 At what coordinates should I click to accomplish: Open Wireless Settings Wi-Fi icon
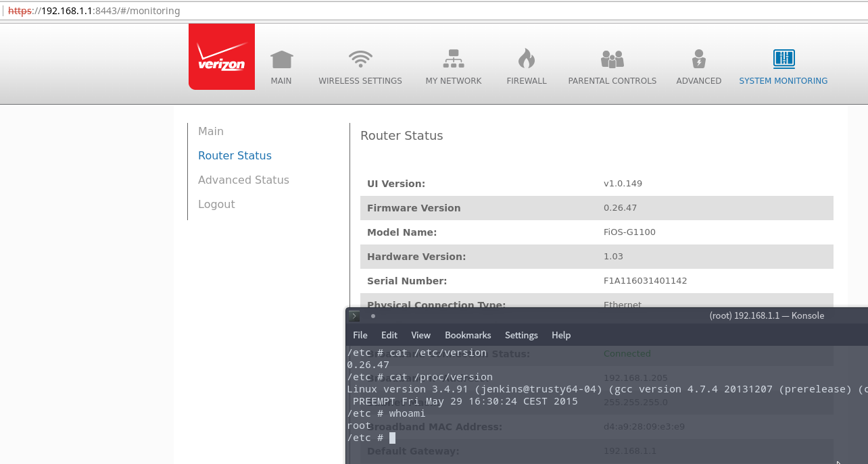[x=360, y=59]
